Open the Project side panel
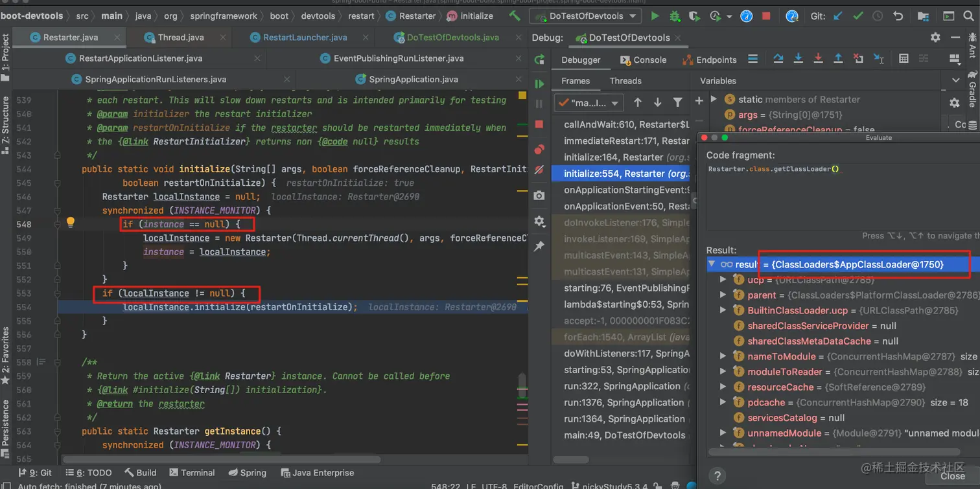The height and width of the screenshot is (489, 980). click(5, 57)
